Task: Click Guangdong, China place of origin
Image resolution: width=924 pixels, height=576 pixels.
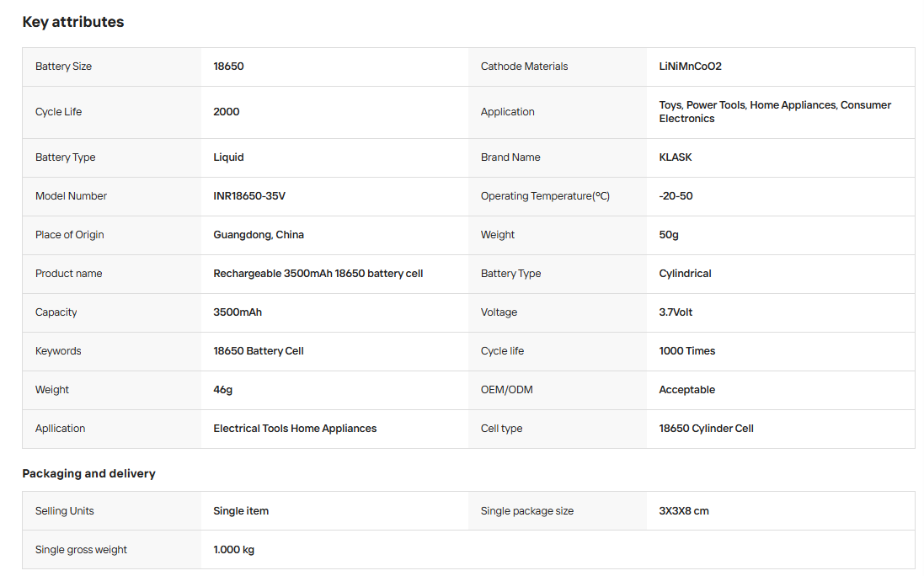Action: [259, 235]
